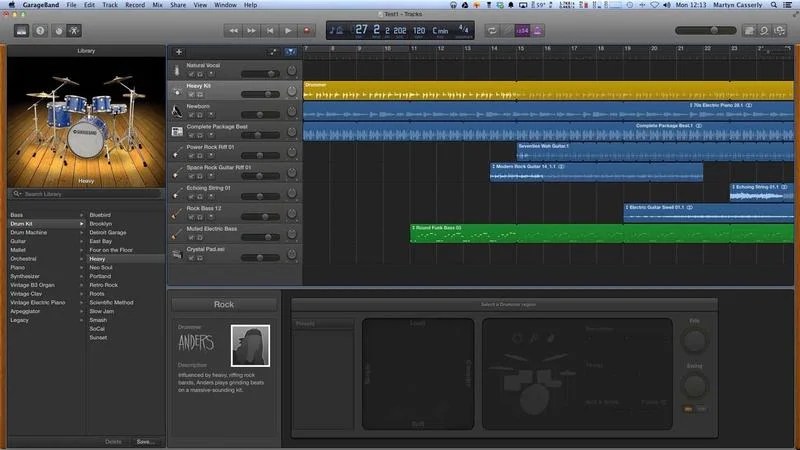Click the Save button in Library
The width and height of the screenshot is (800, 450).
pos(146,442)
